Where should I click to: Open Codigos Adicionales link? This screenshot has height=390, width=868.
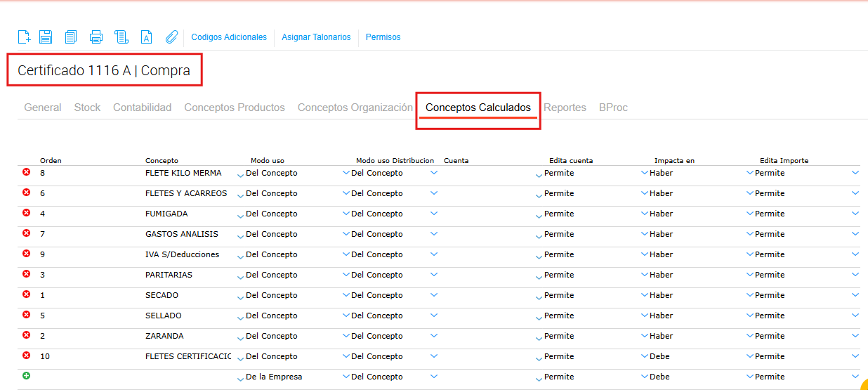[x=229, y=37]
